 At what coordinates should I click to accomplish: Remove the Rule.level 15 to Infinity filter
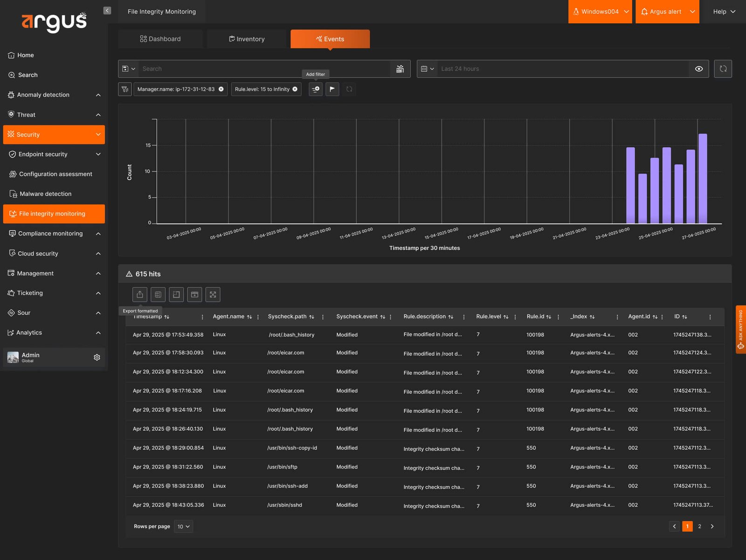pos(295,89)
